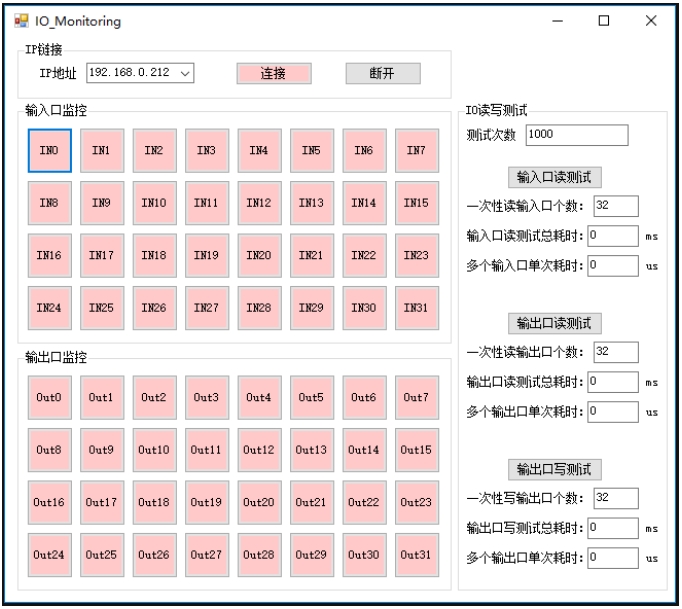Toggle the Out3 output button
This screenshot has height=609, width=682.
tap(207, 398)
